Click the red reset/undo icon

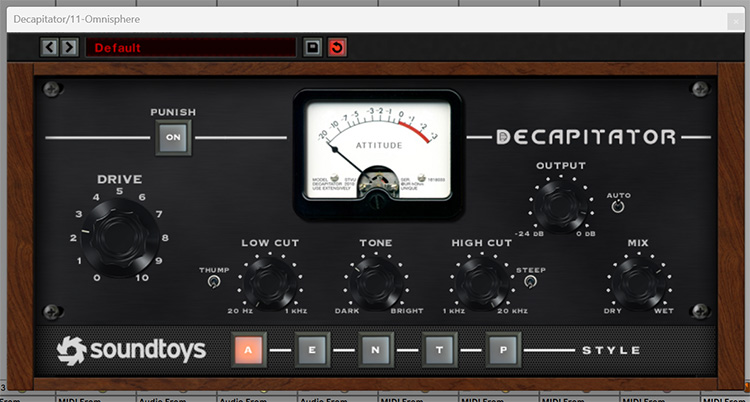[337, 47]
